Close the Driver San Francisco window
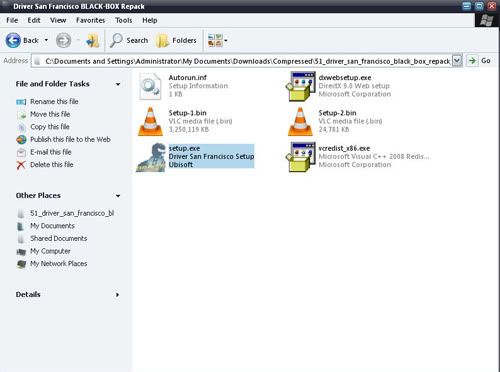The image size is (500, 372). click(x=492, y=6)
